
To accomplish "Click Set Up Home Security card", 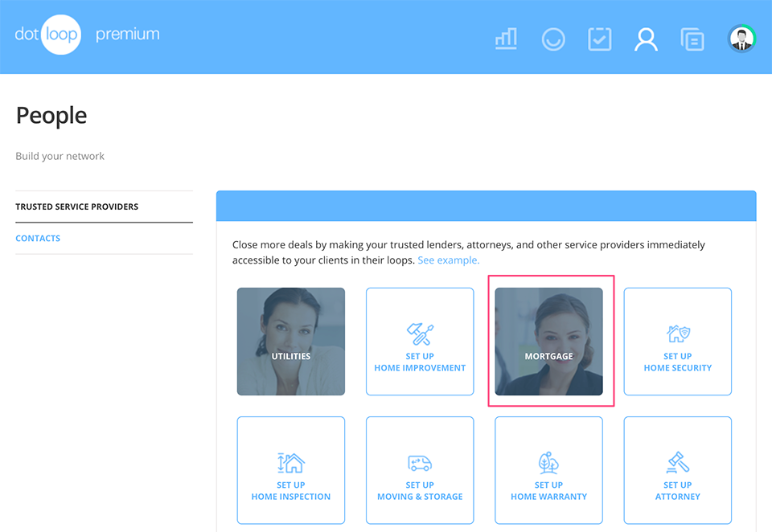I will 678,342.
